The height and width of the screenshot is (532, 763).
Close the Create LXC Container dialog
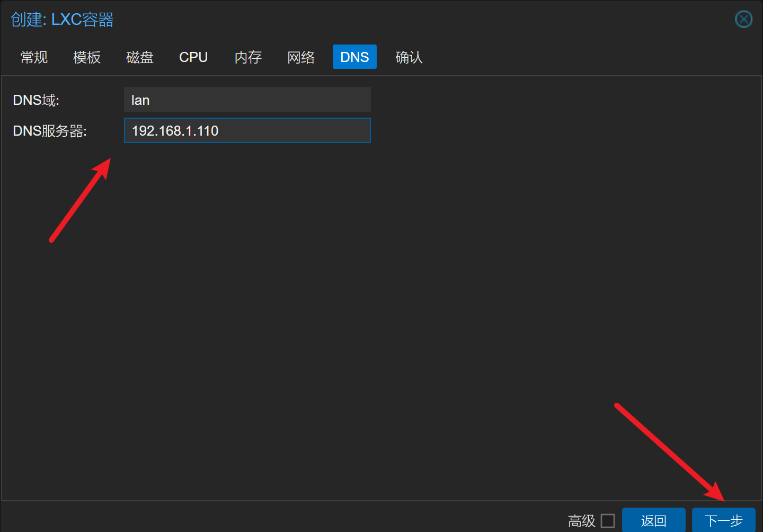(743, 20)
